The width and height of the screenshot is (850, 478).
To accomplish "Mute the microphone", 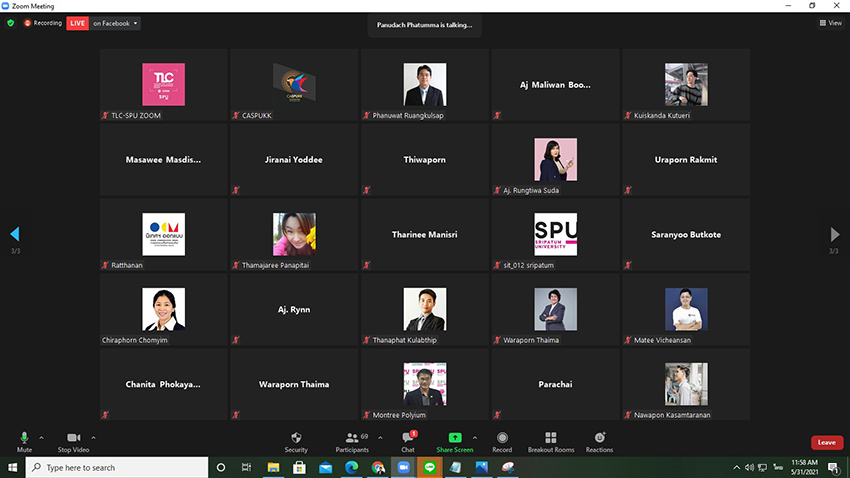I will coord(25,441).
